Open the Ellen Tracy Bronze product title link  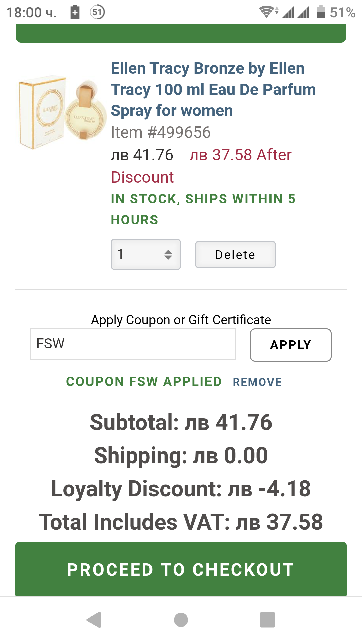pos(213,89)
